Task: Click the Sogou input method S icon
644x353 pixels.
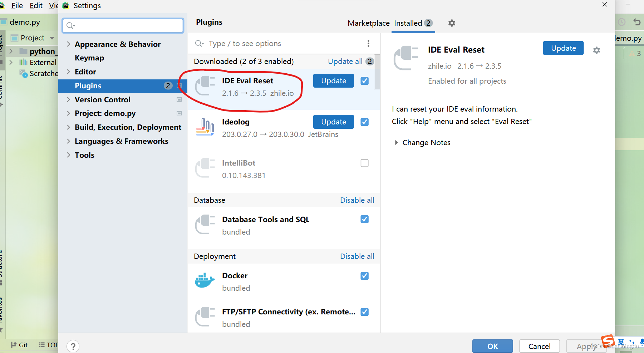Action: [x=608, y=341]
